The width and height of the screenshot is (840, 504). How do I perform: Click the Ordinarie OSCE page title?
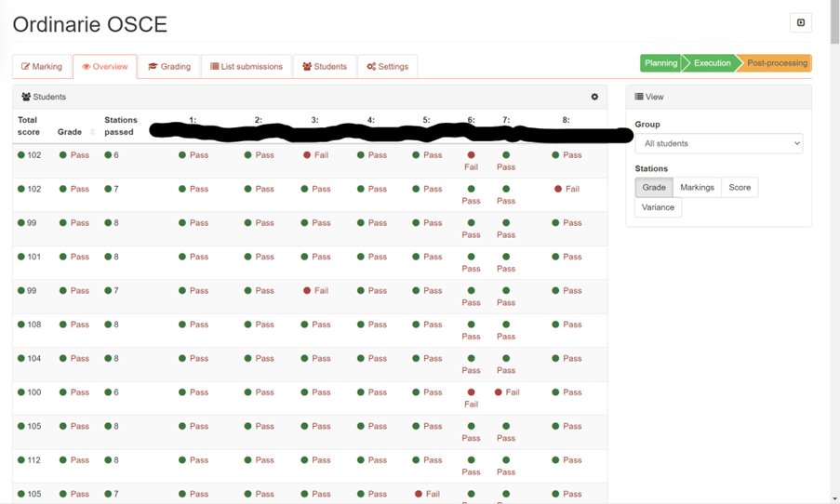point(90,24)
